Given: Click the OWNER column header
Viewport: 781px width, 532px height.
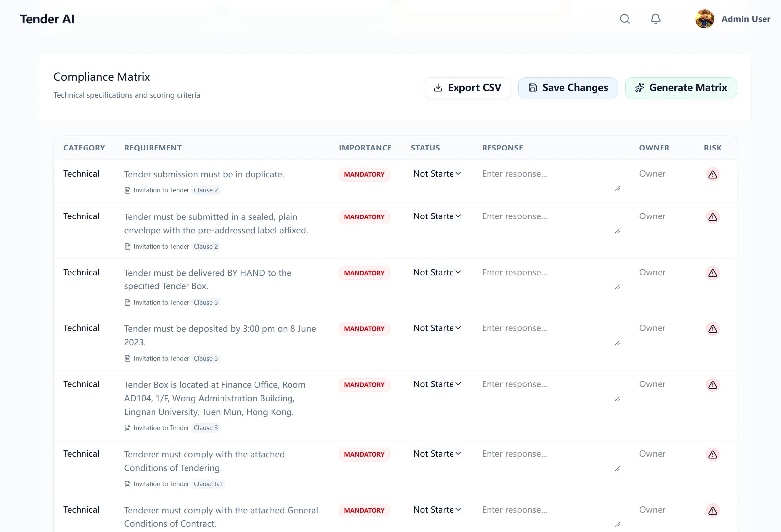Looking at the screenshot, I should tap(654, 148).
